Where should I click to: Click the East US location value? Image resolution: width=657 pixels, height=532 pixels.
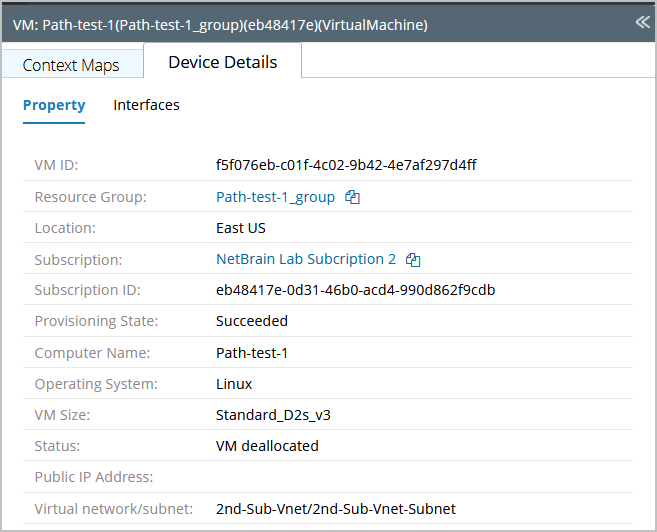[241, 228]
